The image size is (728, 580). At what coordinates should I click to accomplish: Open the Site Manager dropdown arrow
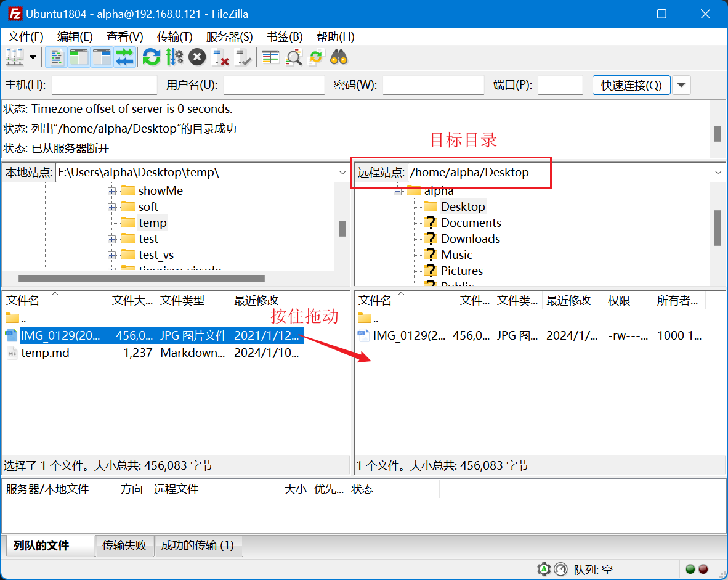pyautogui.click(x=33, y=57)
